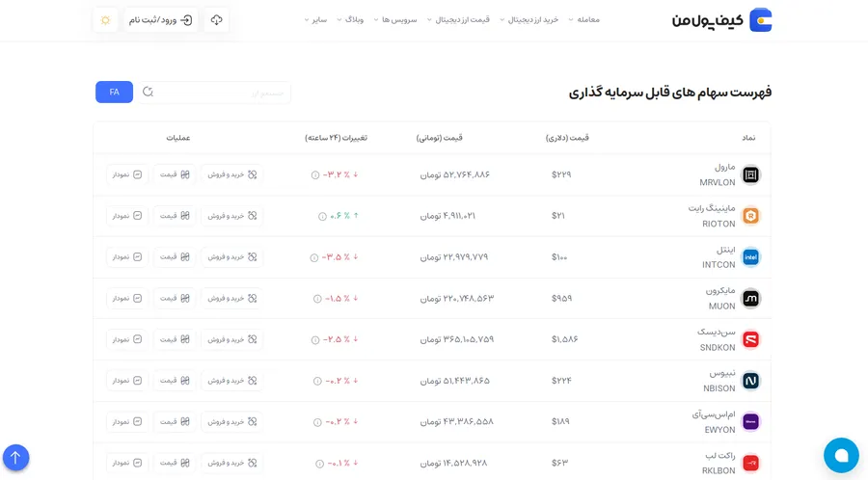Expand the سرویس ها menu

tap(395, 20)
